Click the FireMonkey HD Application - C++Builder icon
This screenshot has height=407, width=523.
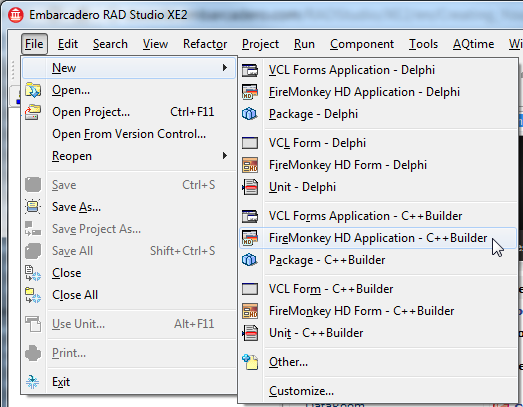(x=250, y=238)
